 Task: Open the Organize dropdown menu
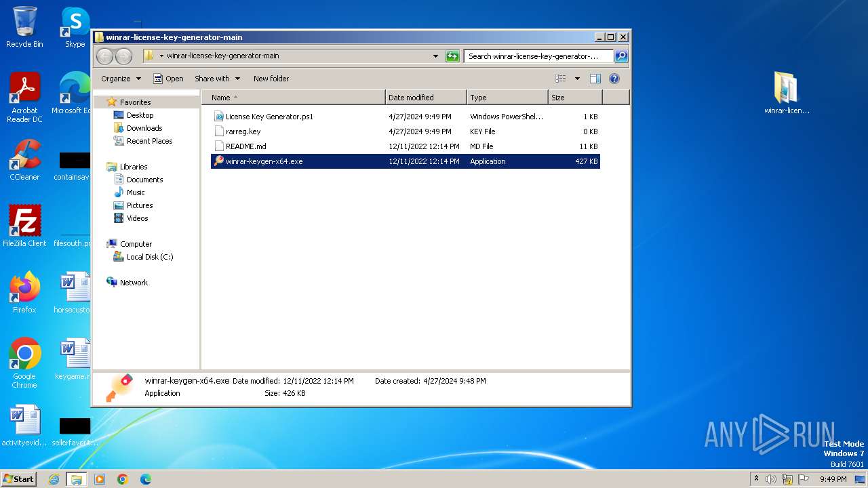point(121,79)
